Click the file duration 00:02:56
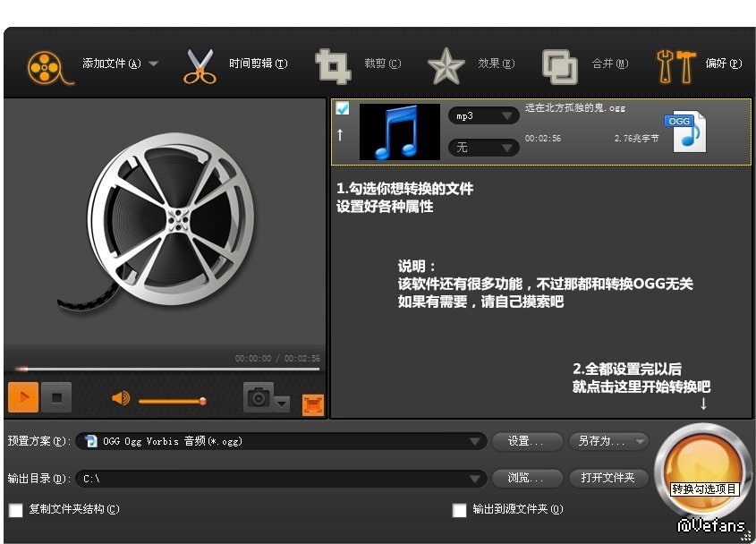The width and height of the screenshot is (756, 544). point(543,139)
